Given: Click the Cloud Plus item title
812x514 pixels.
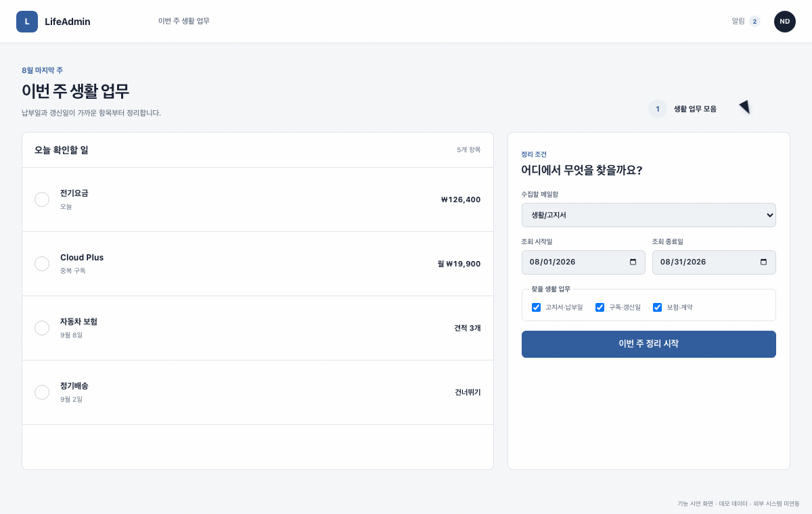Looking at the screenshot, I should 82,257.
